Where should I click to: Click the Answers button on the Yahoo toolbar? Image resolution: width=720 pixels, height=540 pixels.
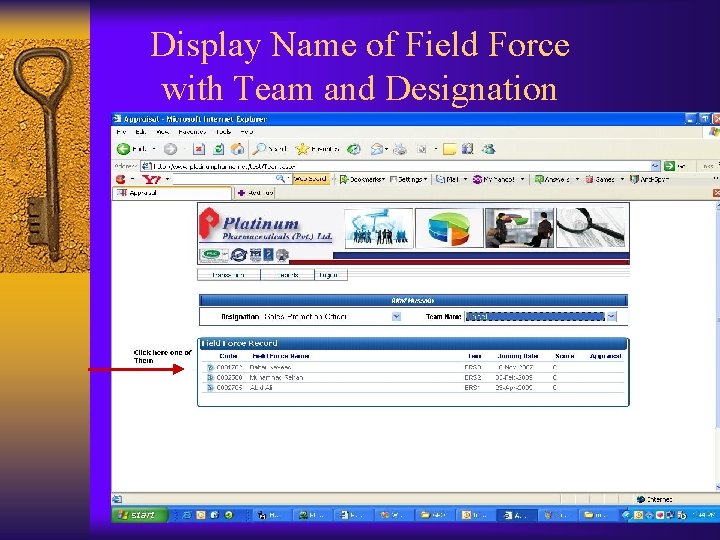coord(552,180)
